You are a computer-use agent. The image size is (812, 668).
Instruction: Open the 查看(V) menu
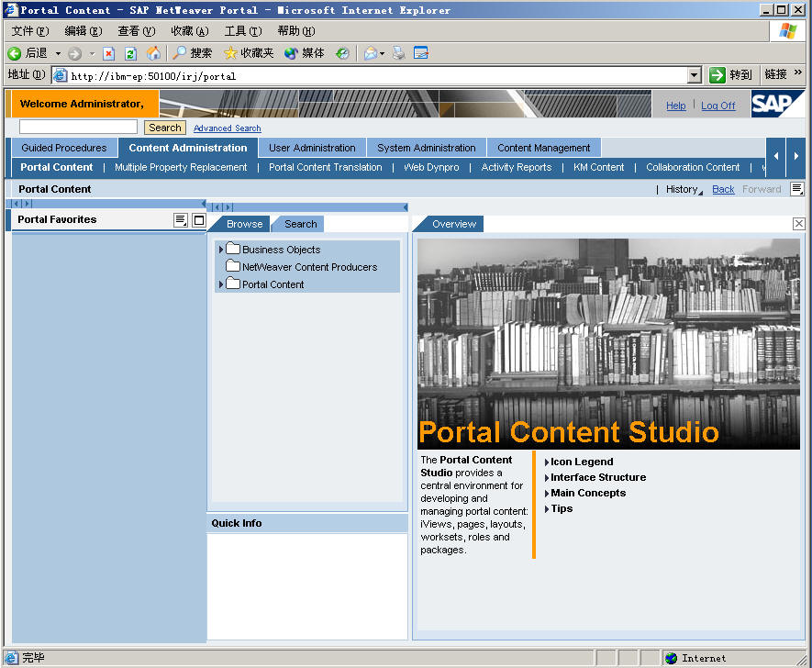(x=136, y=31)
